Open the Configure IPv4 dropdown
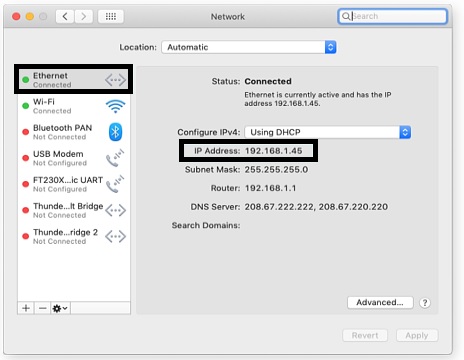464x360 pixels. [328, 132]
